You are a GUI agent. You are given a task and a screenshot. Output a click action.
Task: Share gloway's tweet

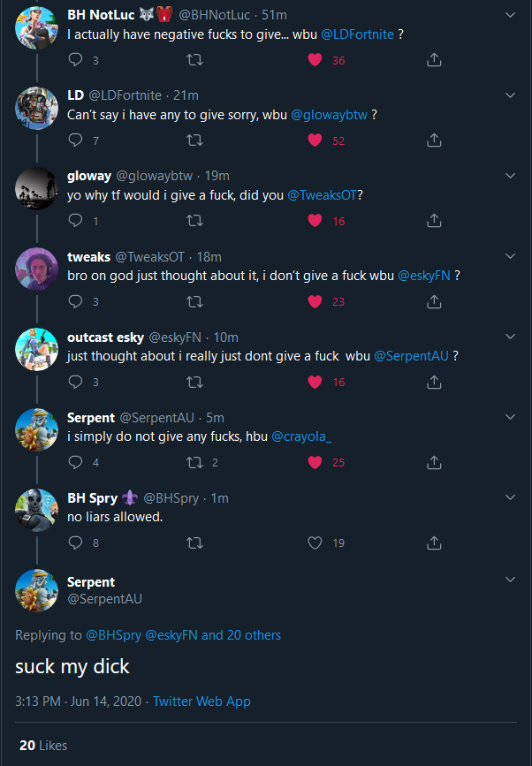[434, 221]
